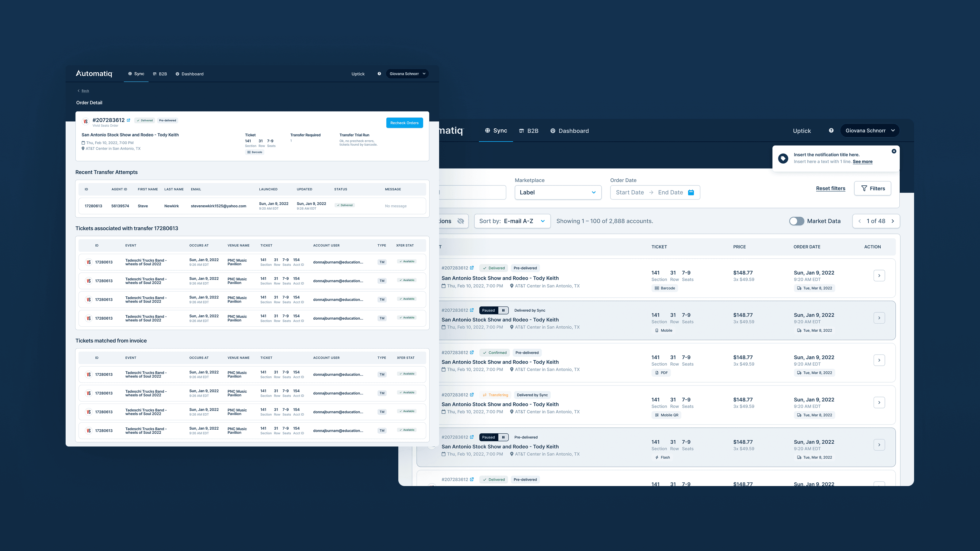The image size is (980, 551).
Task: Go to previous page arrow beside 1 of 48
Action: point(859,221)
